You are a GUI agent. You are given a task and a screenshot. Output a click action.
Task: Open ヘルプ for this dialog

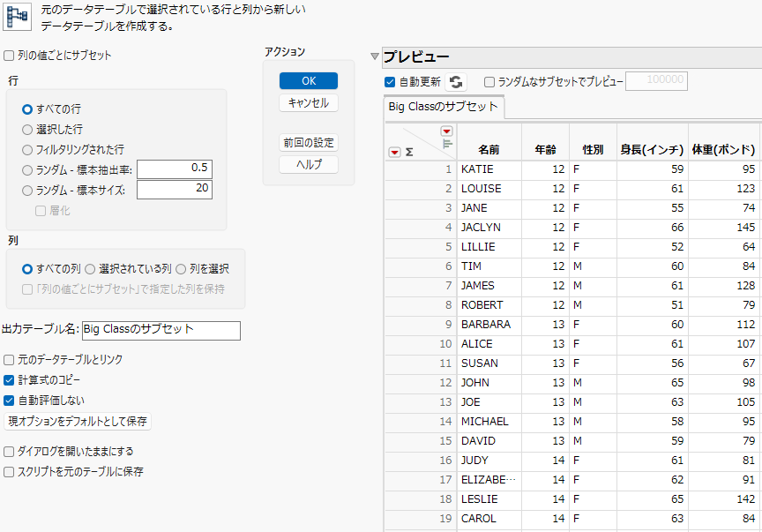tap(309, 165)
